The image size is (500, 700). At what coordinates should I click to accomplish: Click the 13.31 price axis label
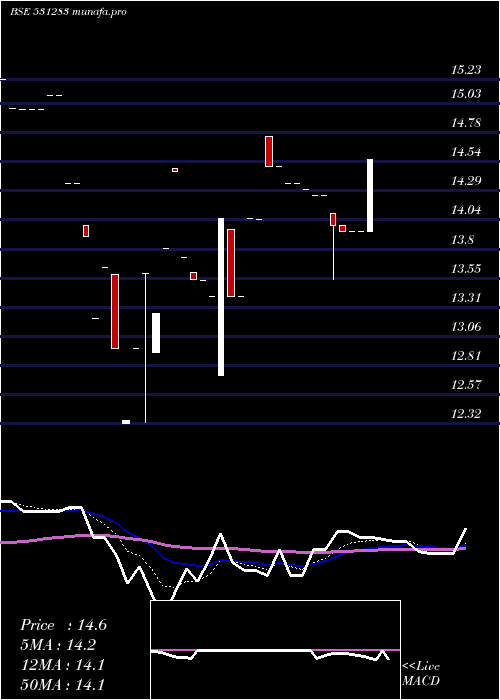(x=466, y=298)
